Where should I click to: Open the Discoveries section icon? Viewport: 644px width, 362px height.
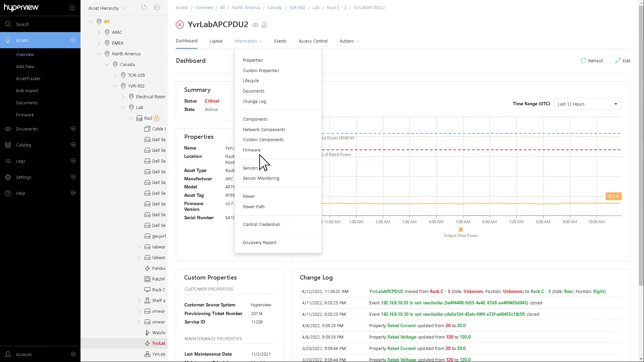point(8,129)
